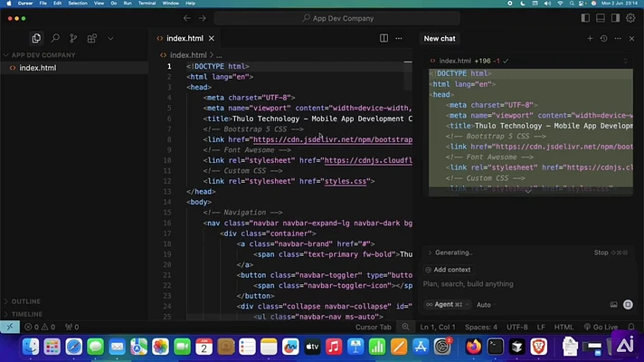The image size is (644, 362).
Task: Click the zoom magnifier status icon
Action: point(405,327)
